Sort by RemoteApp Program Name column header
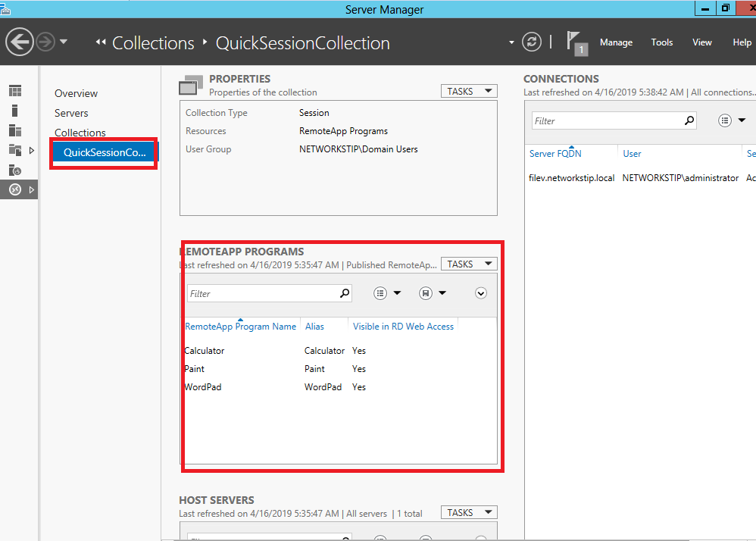The image size is (756, 541). coord(241,326)
